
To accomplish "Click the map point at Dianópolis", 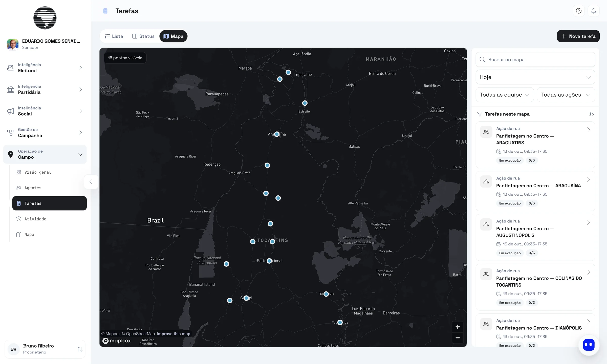I will (x=326, y=294).
